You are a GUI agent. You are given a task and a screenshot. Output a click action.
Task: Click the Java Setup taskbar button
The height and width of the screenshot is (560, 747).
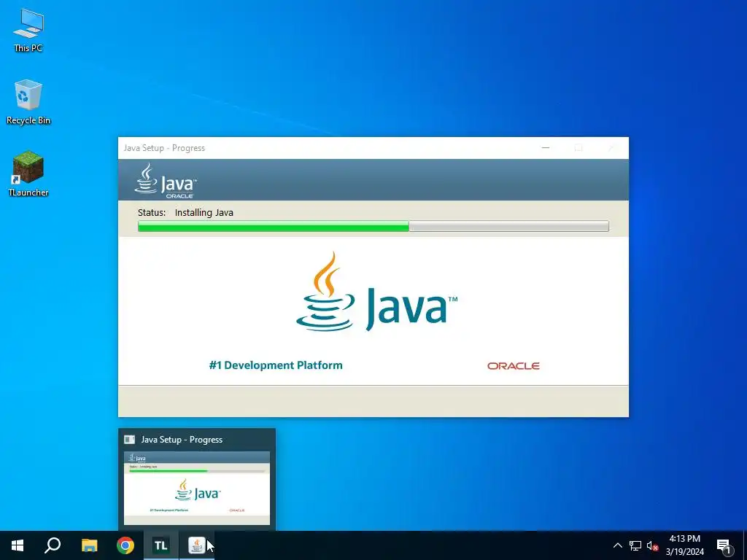coord(197,545)
